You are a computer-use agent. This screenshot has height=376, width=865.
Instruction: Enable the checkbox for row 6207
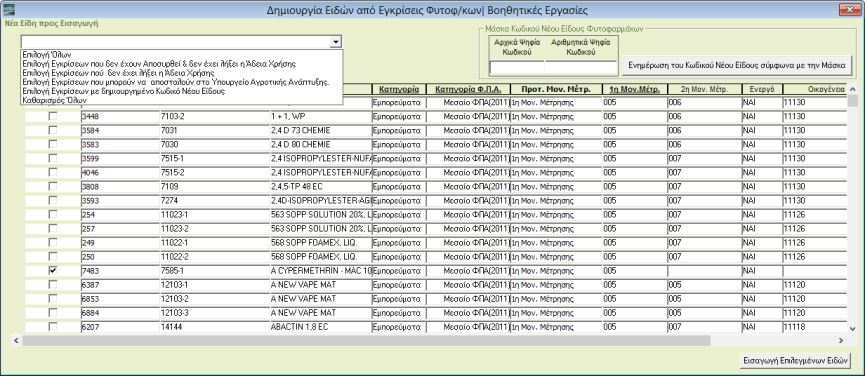(x=53, y=326)
